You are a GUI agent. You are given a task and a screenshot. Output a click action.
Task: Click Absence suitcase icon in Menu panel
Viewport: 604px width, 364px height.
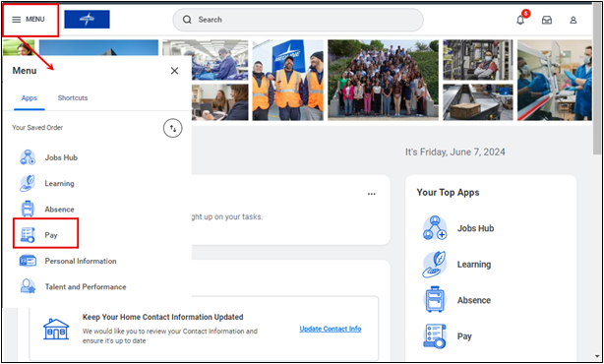tap(28, 210)
